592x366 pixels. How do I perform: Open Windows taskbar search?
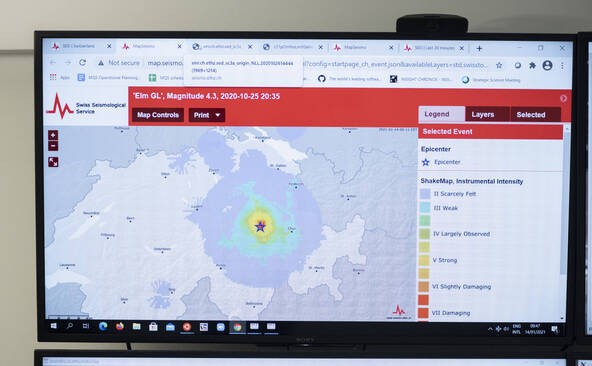coord(69,326)
